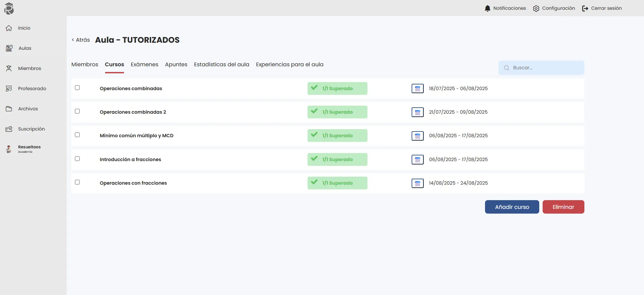The width and height of the screenshot is (644, 295).
Task: Select the Operaciones combinadas checkbox
Action: [x=77, y=88]
